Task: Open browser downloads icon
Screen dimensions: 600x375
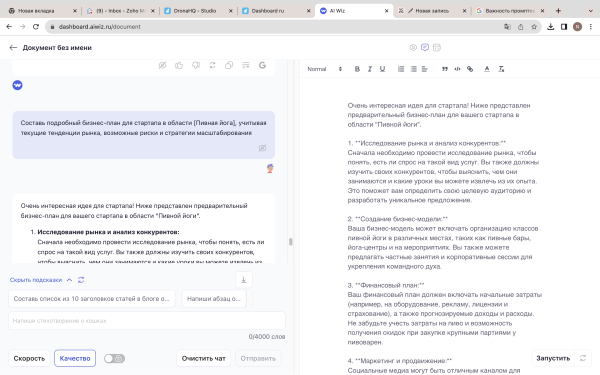Action: pyautogui.click(x=551, y=27)
